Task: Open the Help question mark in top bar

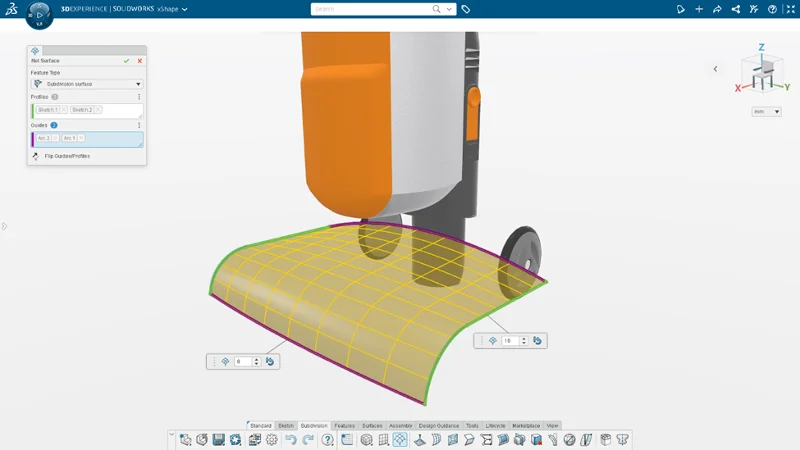Action: pyautogui.click(x=772, y=9)
